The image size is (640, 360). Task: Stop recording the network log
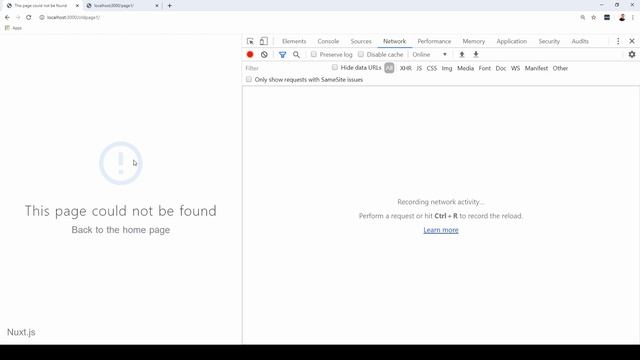[250, 54]
